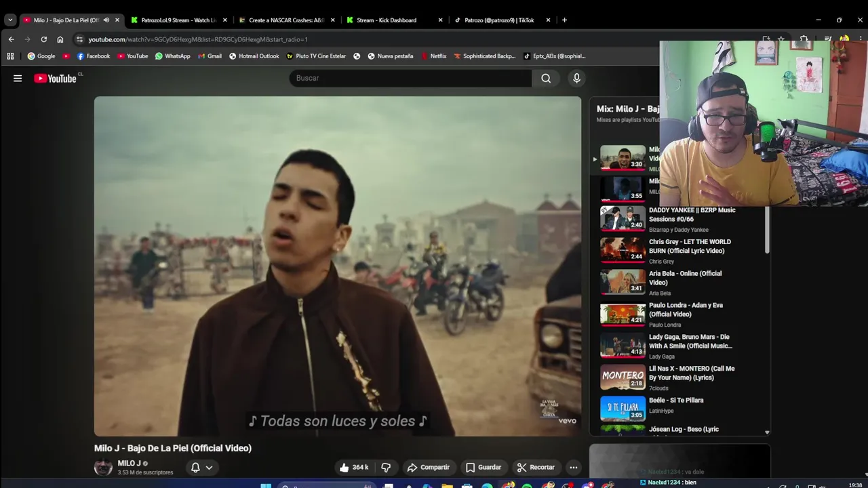Click the Vevo video player to pause
The image size is (868, 488).
tap(338, 266)
